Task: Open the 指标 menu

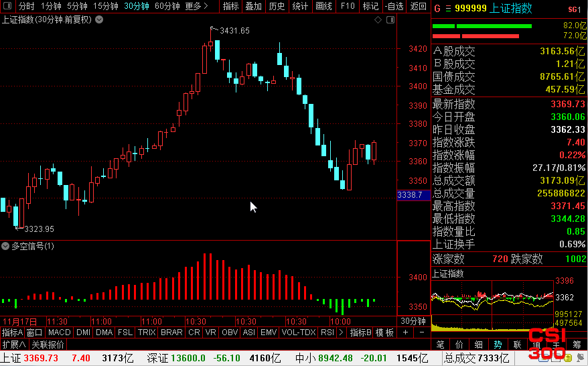Action: [230, 7]
